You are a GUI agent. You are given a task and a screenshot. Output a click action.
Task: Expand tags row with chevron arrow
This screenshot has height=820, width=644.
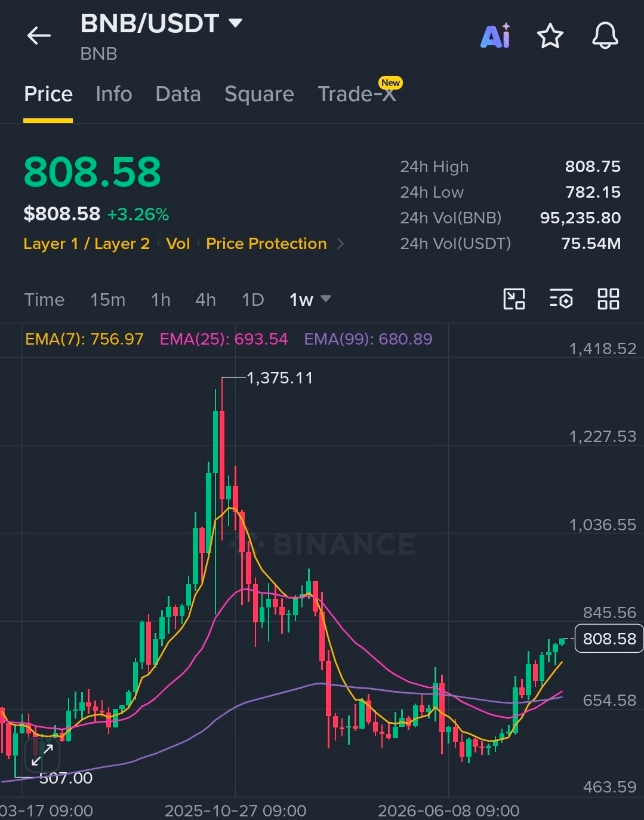point(341,244)
